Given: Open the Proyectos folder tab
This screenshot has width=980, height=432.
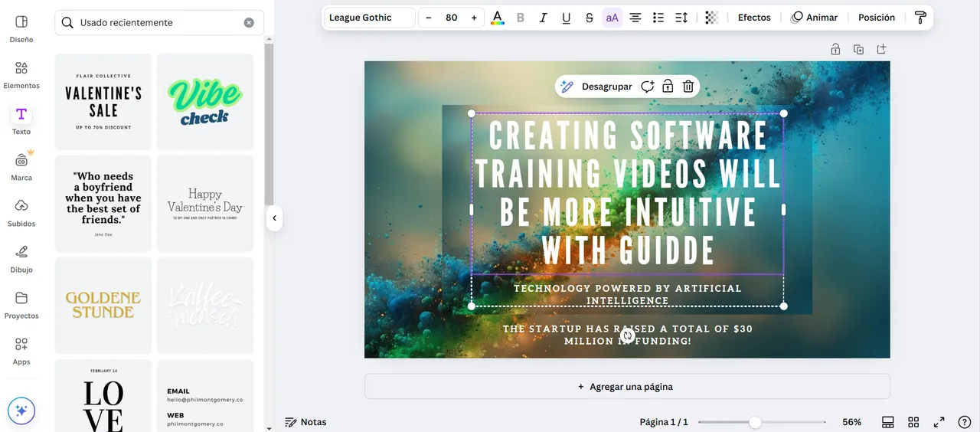Looking at the screenshot, I should [21, 304].
